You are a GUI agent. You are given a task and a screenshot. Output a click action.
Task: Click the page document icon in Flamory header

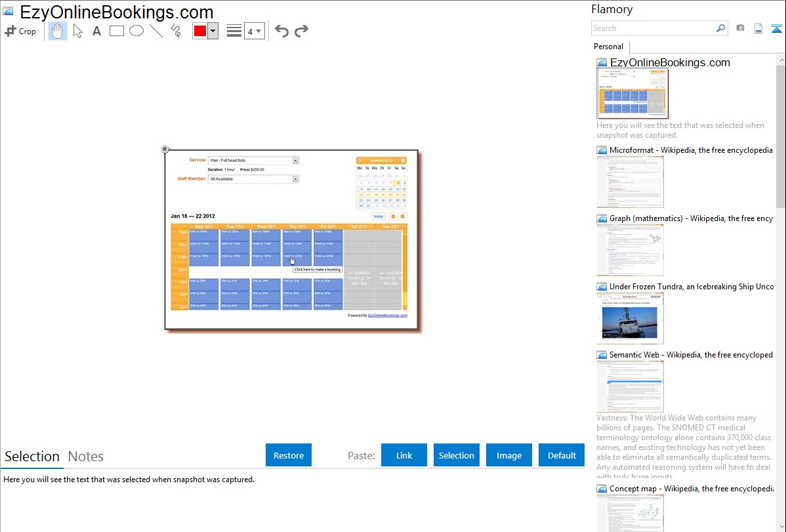[758, 28]
